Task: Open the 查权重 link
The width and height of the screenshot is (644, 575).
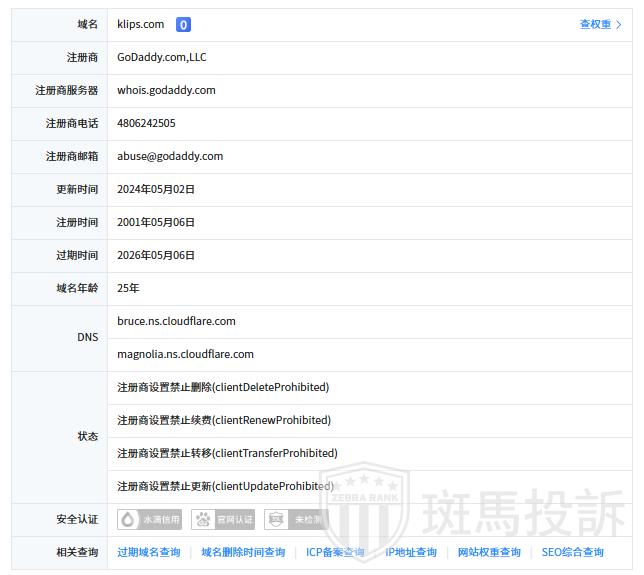Action: pyautogui.click(x=595, y=25)
